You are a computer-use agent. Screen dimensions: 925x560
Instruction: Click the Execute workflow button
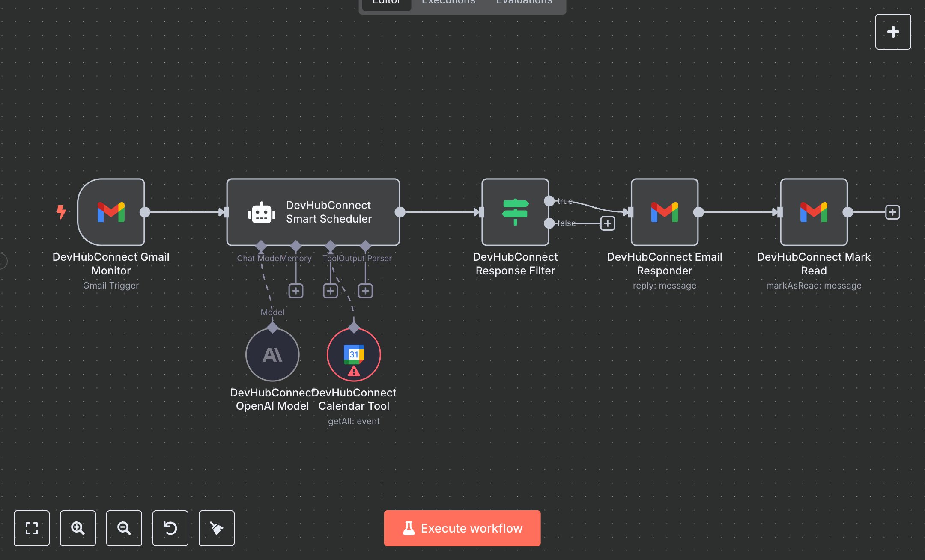462,528
